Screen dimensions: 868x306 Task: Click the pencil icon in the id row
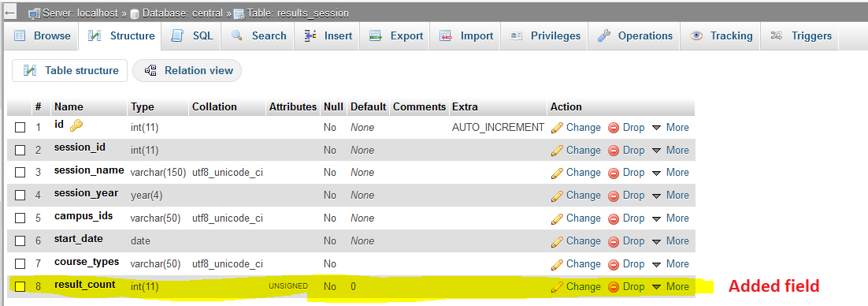(558, 128)
